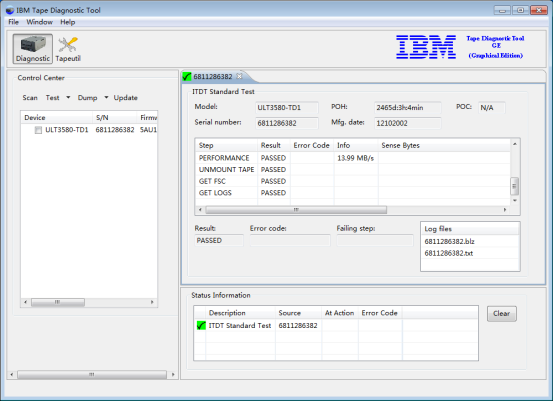
Task: Click right arrow of Control Center bottom scrollbar
Action: pyautogui.click(x=173, y=375)
